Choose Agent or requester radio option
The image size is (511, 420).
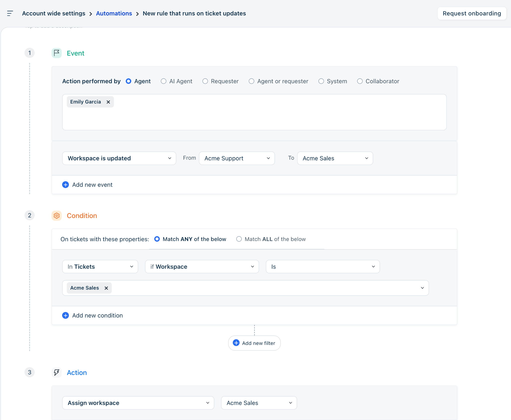click(x=252, y=81)
